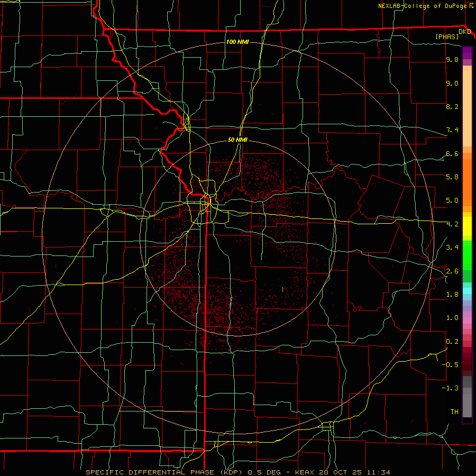
Task: Click the TH threshold label
Action: [454, 411]
